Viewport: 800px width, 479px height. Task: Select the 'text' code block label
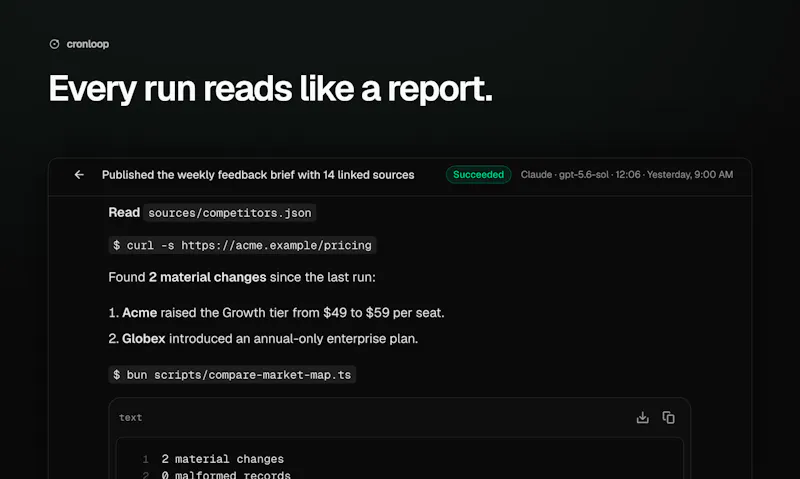(131, 418)
